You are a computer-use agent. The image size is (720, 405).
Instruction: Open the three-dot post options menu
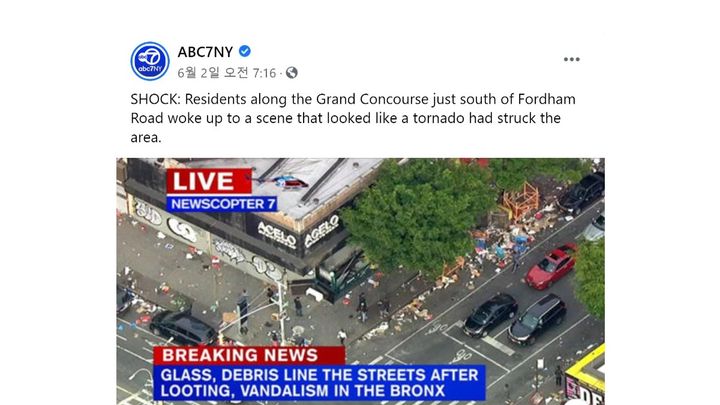[x=571, y=59]
